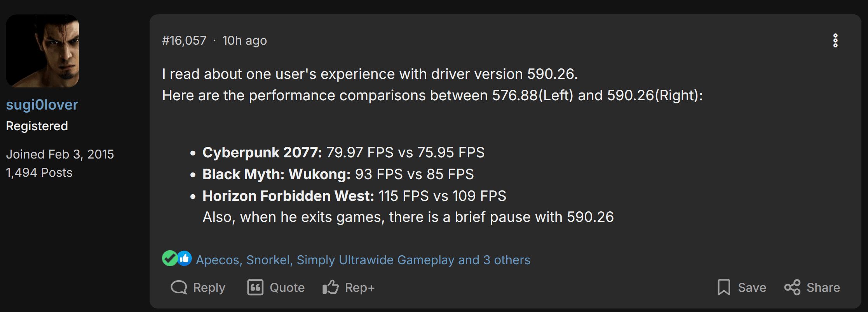The image size is (868, 312).
Task: Click the "1,494 Posts" count
Action: tap(39, 173)
